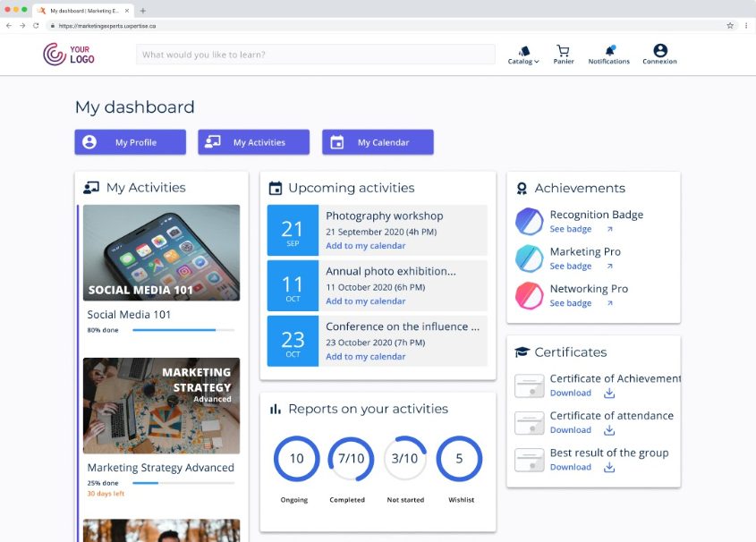756x542 pixels.
Task: Click the browser bookmark star icon
Action: point(730,26)
